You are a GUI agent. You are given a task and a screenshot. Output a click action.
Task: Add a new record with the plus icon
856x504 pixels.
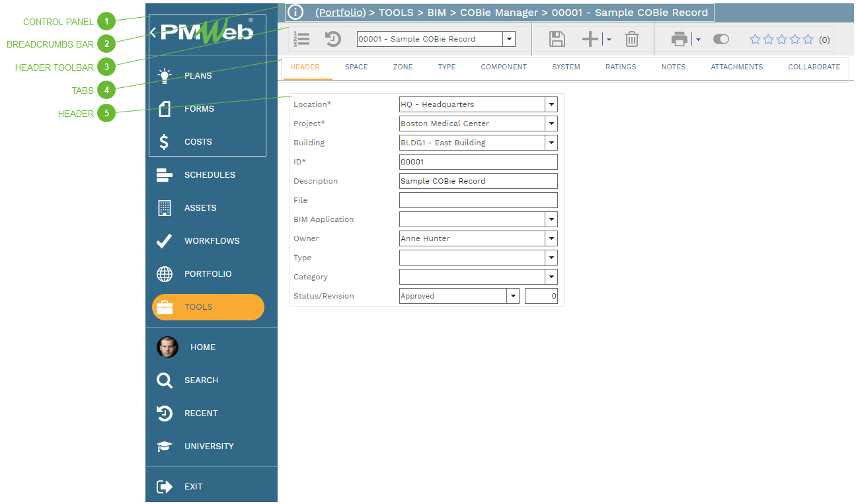(590, 39)
